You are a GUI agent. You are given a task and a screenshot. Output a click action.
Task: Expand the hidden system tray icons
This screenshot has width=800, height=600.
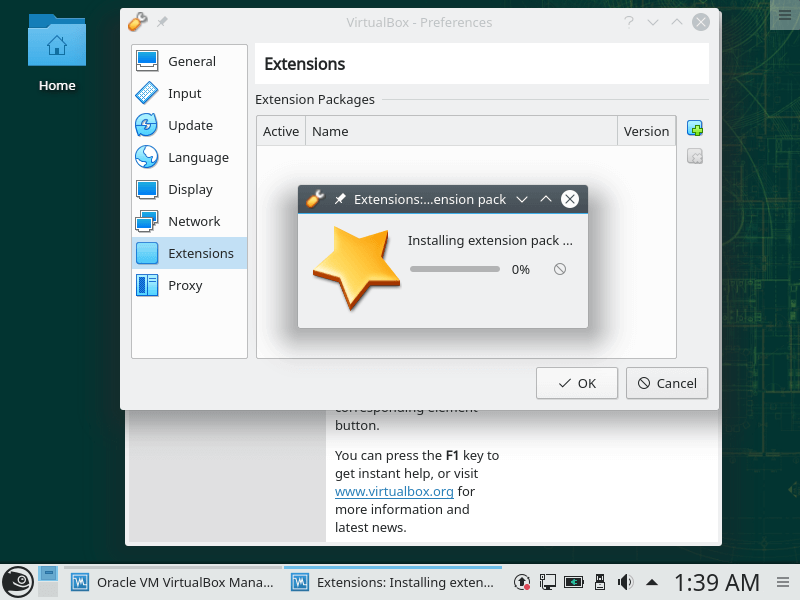[x=652, y=582]
